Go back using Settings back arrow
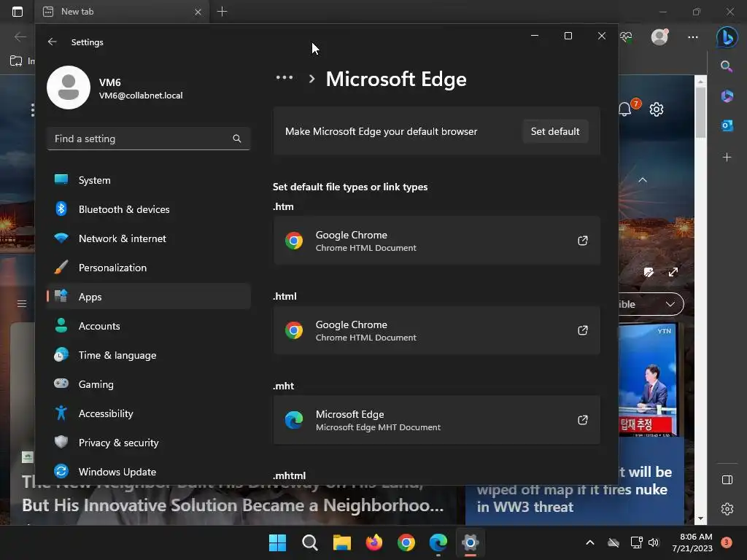The image size is (747, 560). [x=52, y=42]
